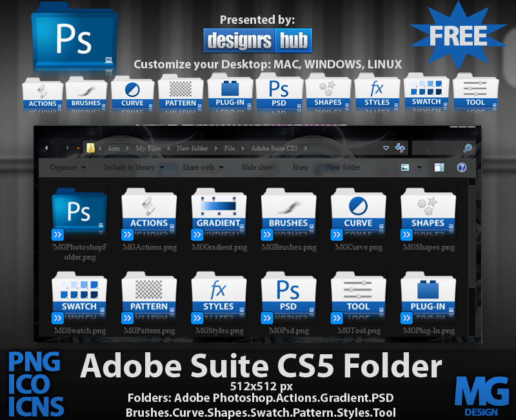Image resolution: width=516 pixels, height=420 pixels.
Task: Expand the view options dropdown arrow
Action: pos(419,168)
